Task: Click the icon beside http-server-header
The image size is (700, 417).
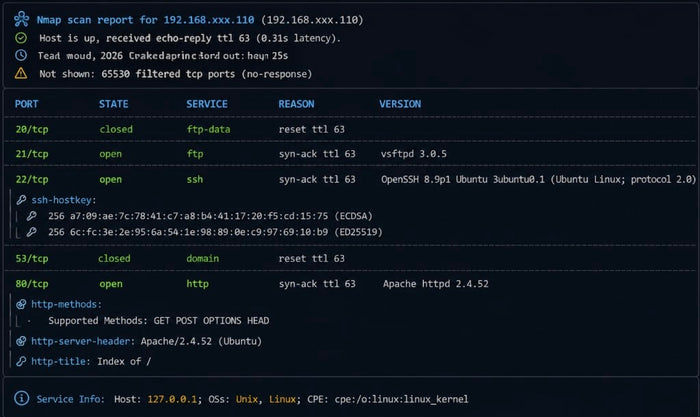Action: coord(21,341)
